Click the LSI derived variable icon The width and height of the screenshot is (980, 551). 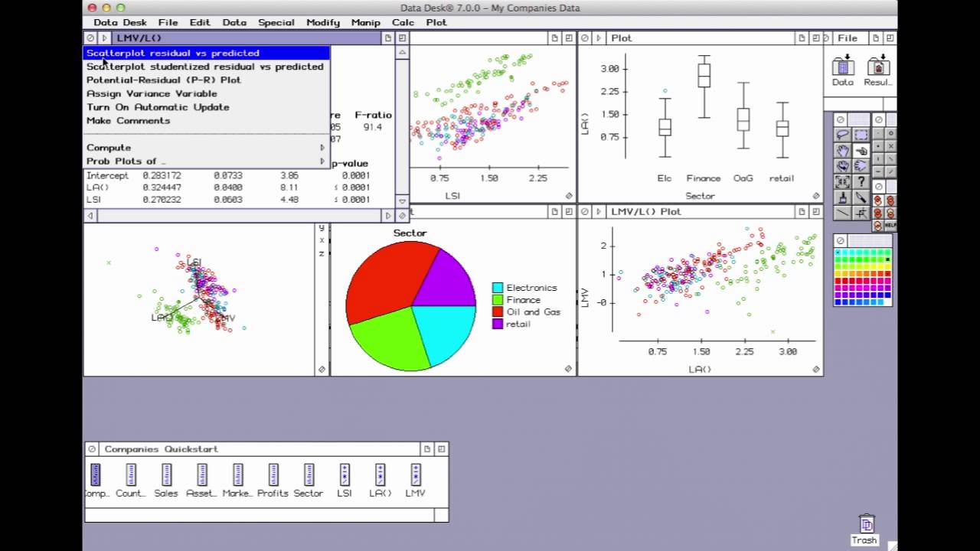(x=345, y=474)
